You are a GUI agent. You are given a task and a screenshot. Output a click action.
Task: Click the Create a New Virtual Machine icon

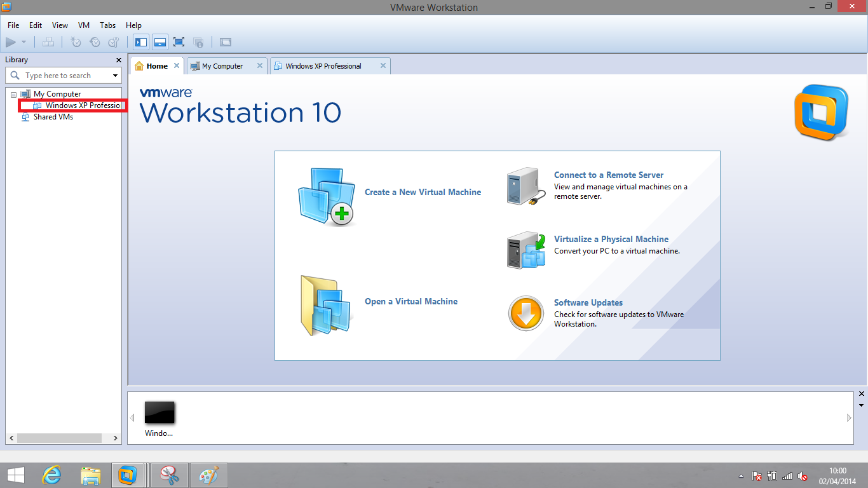[x=327, y=197]
